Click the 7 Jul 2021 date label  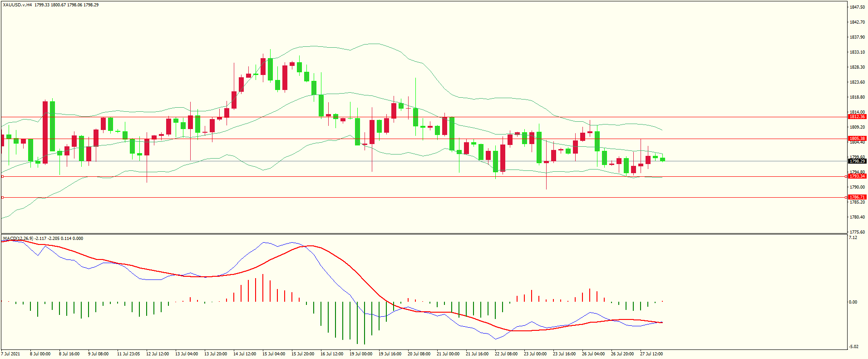(x=11, y=354)
